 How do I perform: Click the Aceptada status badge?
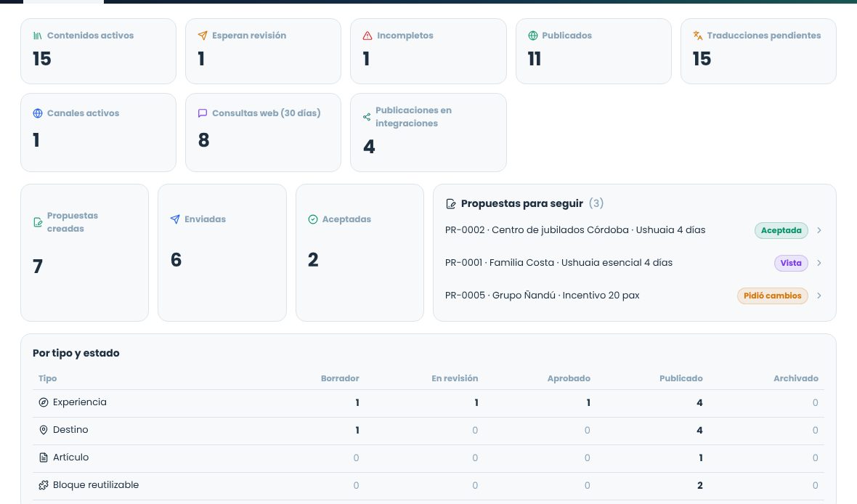(x=781, y=231)
